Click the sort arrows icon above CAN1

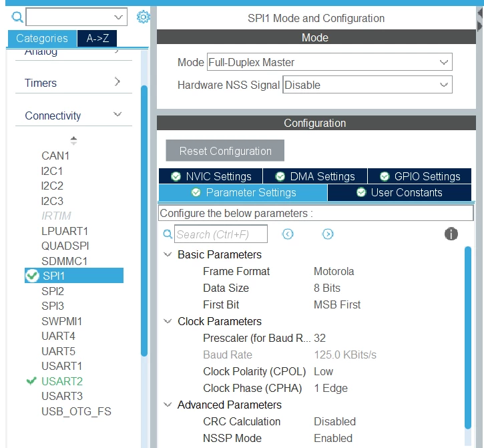coord(73,140)
